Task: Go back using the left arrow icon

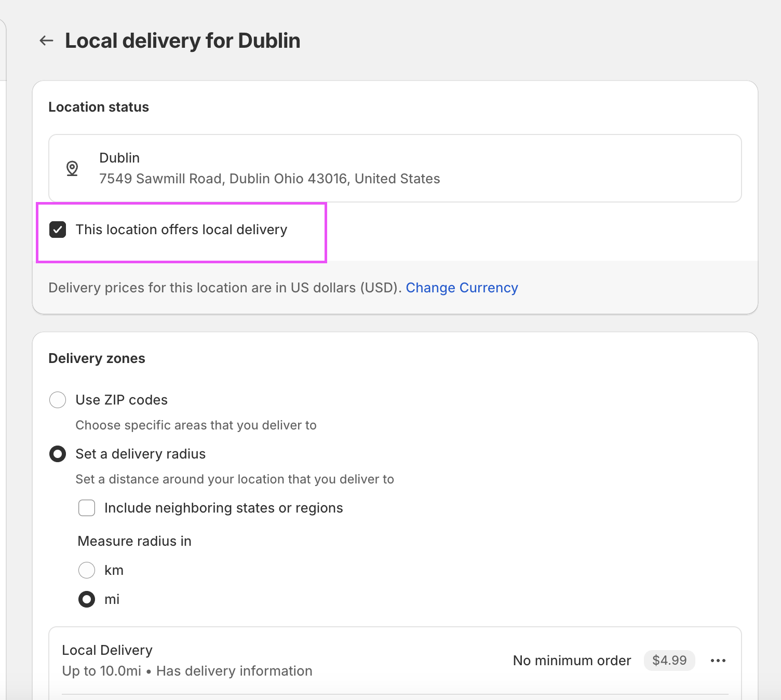Action: [47, 41]
